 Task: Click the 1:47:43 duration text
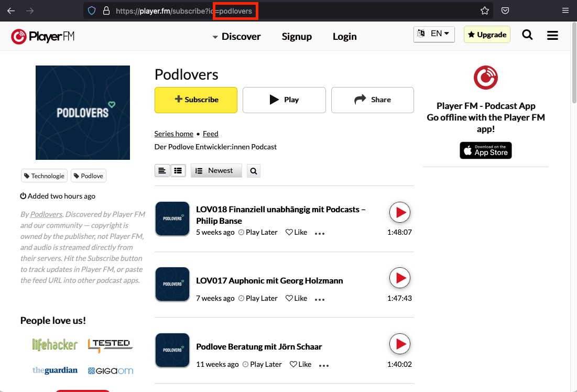pyautogui.click(x=400, y=298)
